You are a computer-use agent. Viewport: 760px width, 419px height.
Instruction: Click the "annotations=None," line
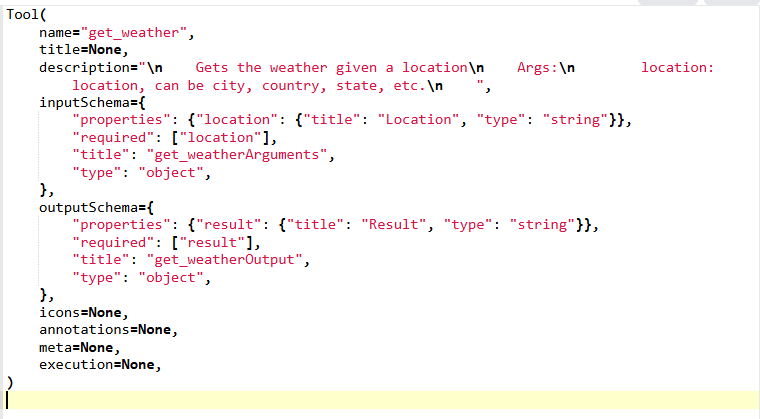tap(109, 330)
